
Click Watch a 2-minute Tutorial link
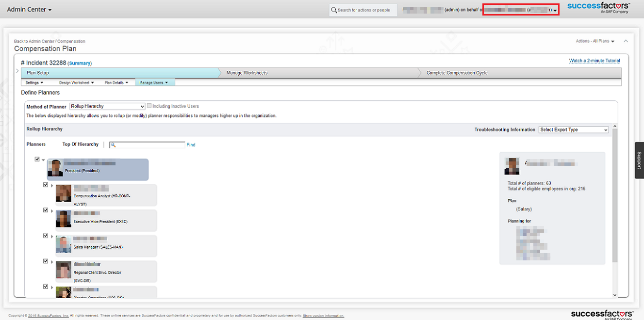click(x=594, y=61)
